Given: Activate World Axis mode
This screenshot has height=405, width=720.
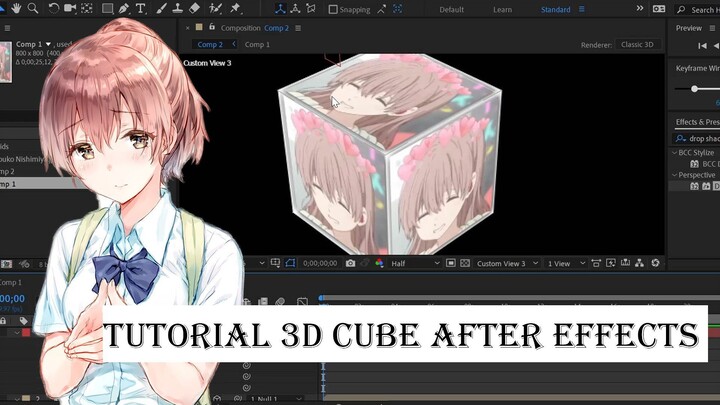Looking at the screenshot, I should pos(295,9).
